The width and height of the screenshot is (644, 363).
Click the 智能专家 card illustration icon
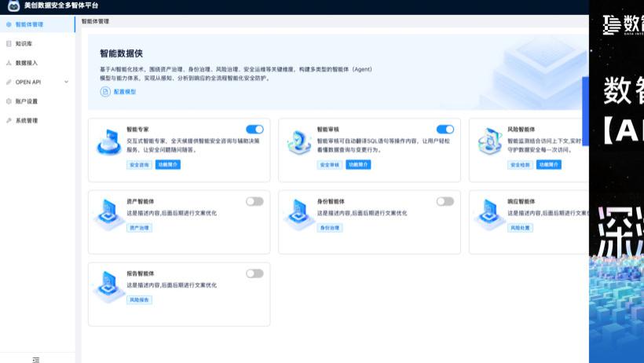click(109, 142)
